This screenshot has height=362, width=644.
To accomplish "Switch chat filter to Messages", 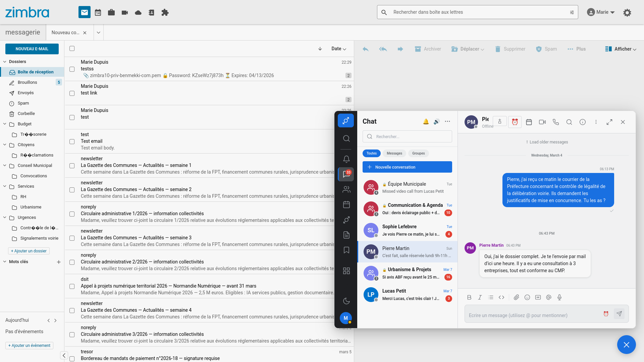I will [394, 153].
